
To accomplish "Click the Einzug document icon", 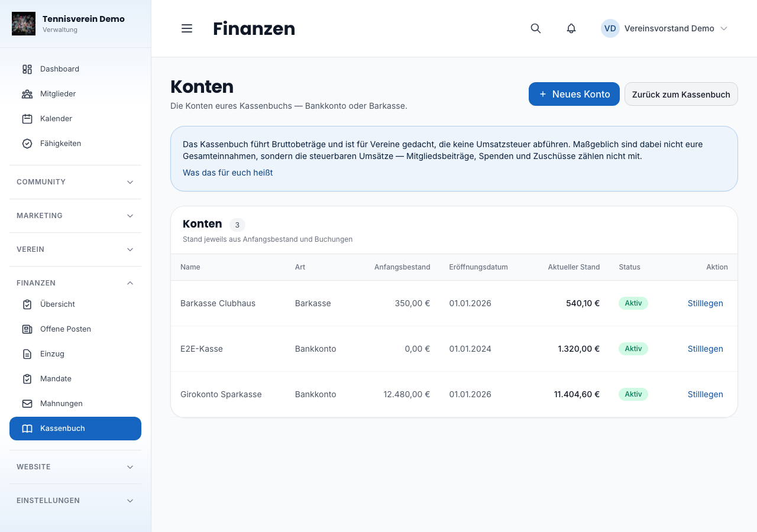I will (27, 354).
